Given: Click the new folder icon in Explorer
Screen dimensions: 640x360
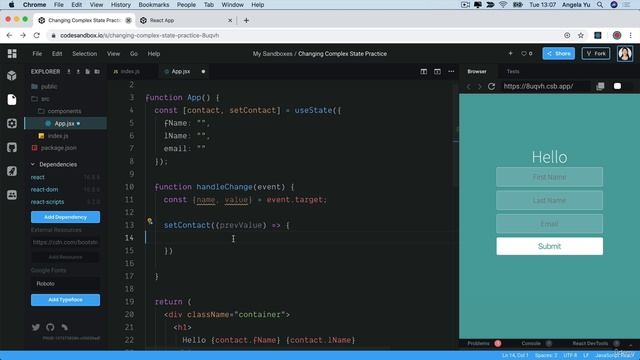Looking at the screenshot, I should (x=97, y=71).
